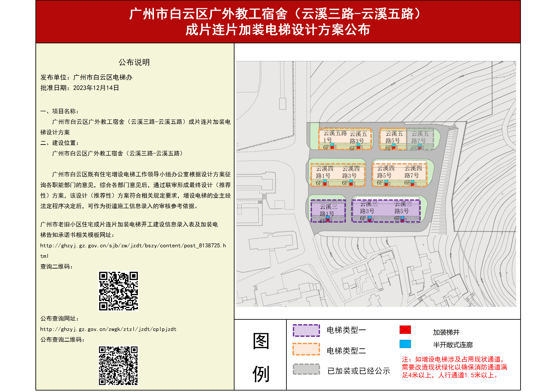Open the ghzyj post_8138725 template URL
Image resolution: width=555 pixels, height=392 pixels.
point(133,251)
